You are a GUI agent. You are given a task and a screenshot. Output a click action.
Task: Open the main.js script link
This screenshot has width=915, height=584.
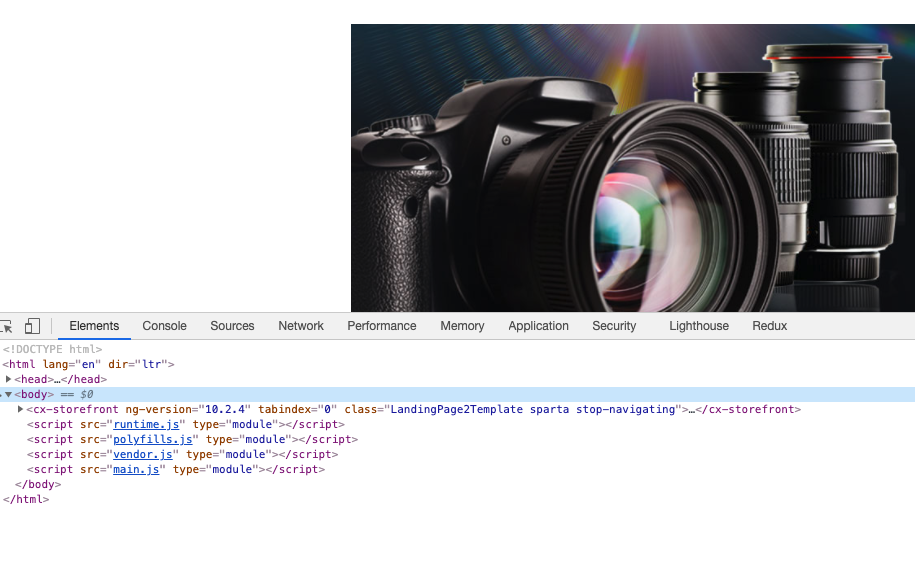(136, 470)
